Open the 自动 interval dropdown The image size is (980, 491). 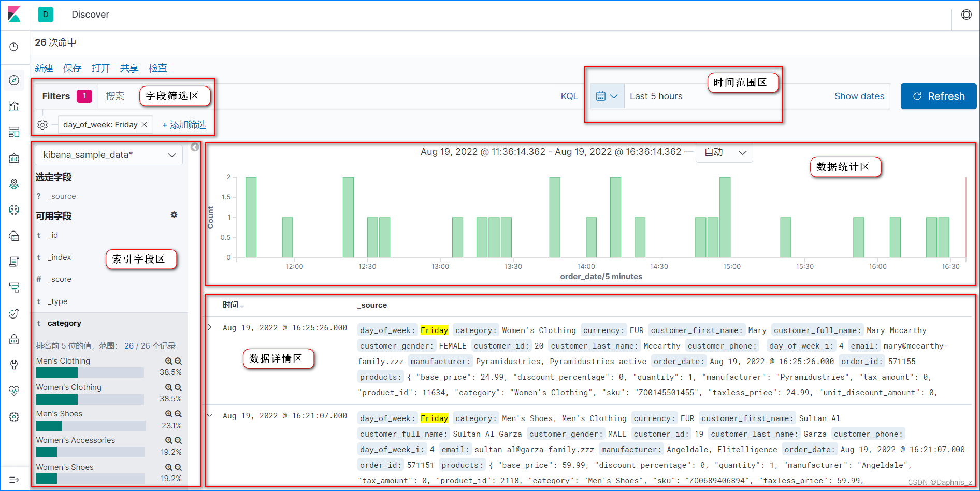(x=724, y=152)
